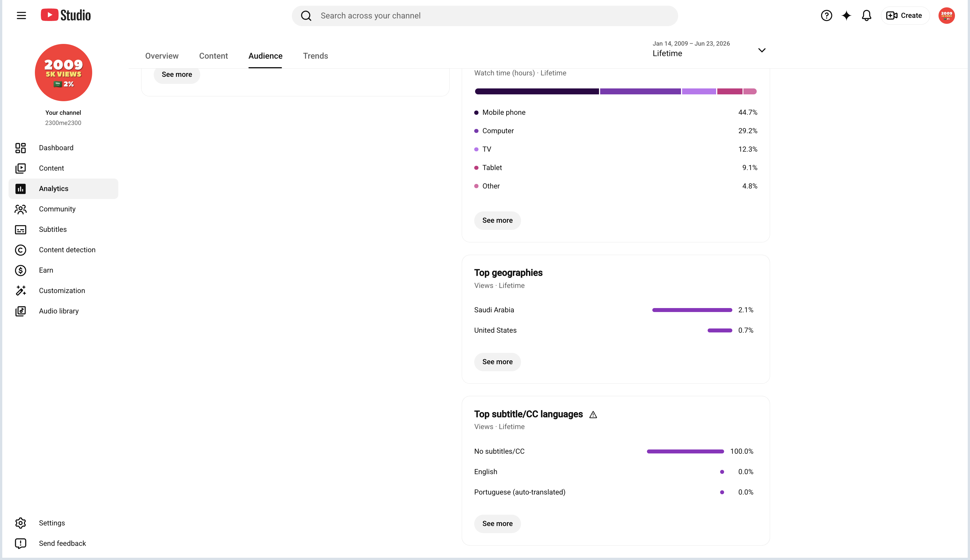Open the notifications bell

866,15
